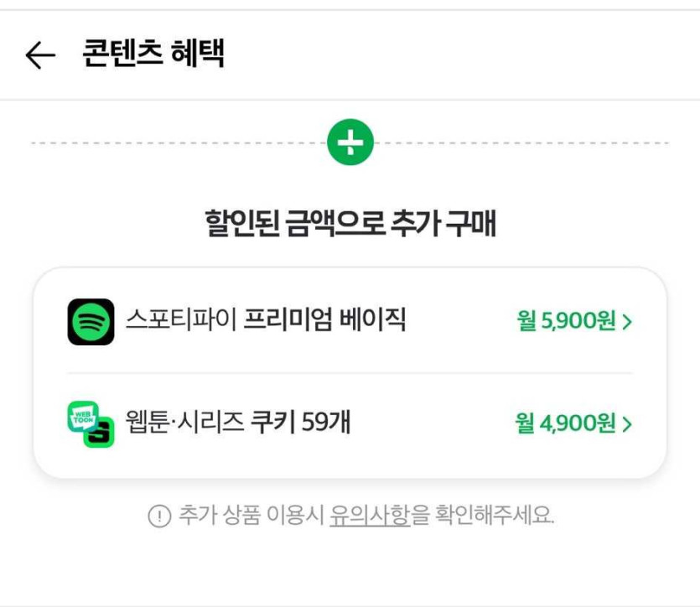Tap the Webtoon Series app icon
Viewport: 700px width, 607px height.
(x=91, y=424)
